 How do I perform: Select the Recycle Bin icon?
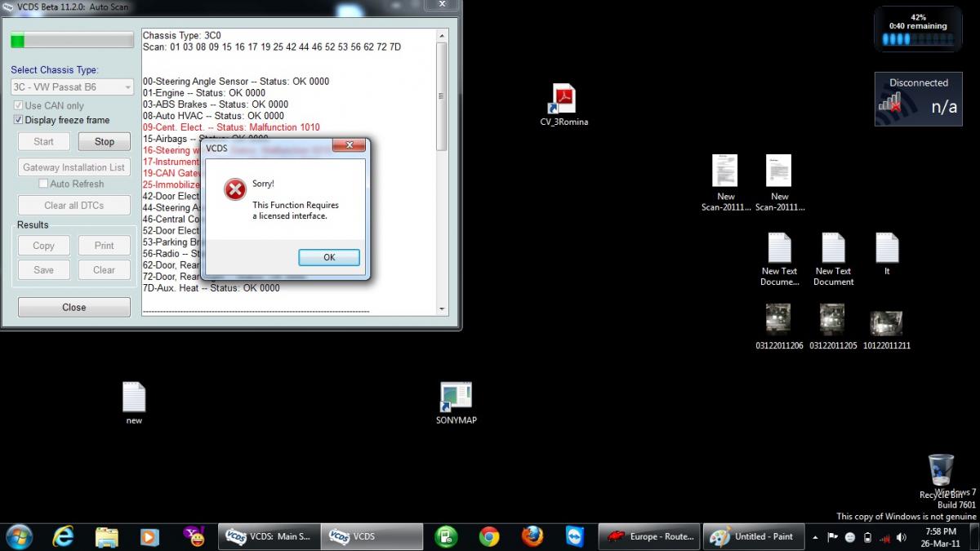(x=942, y=477)
